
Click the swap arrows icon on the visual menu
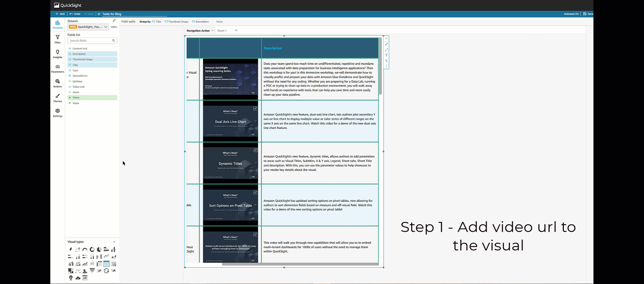386,61
